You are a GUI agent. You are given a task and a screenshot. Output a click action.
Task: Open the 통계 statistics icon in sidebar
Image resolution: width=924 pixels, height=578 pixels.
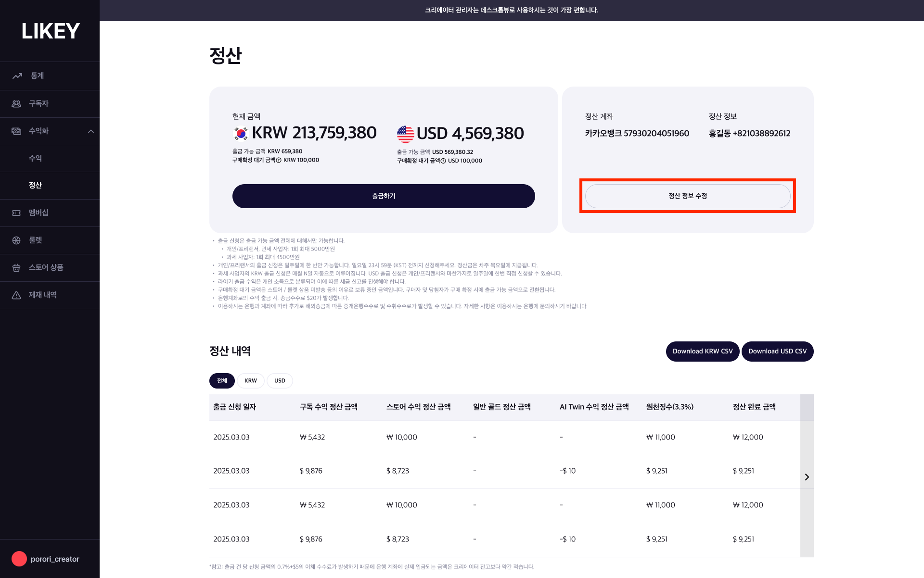pyautogui.click(x=17, y=76)
